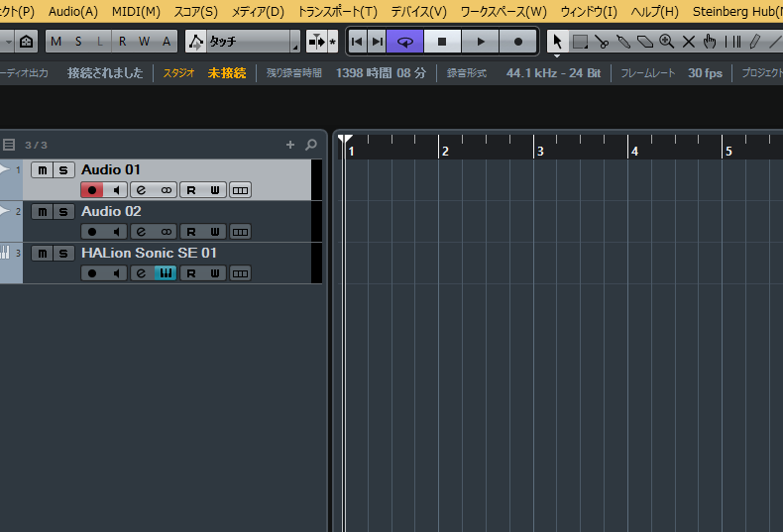The width and height of the screenshot is (783, 532).
Task: Click the 44.1 kHz - 24 Bit record format
Action: [x=553, y=73]
